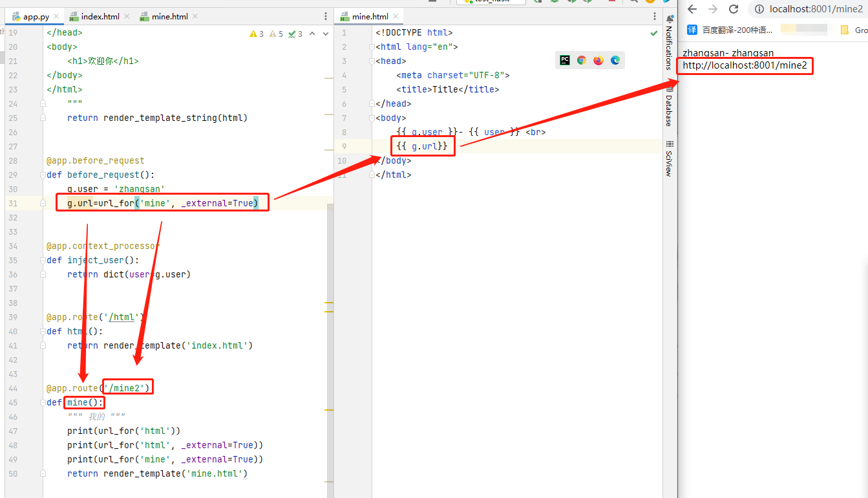Click the browser address bar localhost:8001/mine2
The height and width of the screenshot is (498, 868).
pos(816,9)
